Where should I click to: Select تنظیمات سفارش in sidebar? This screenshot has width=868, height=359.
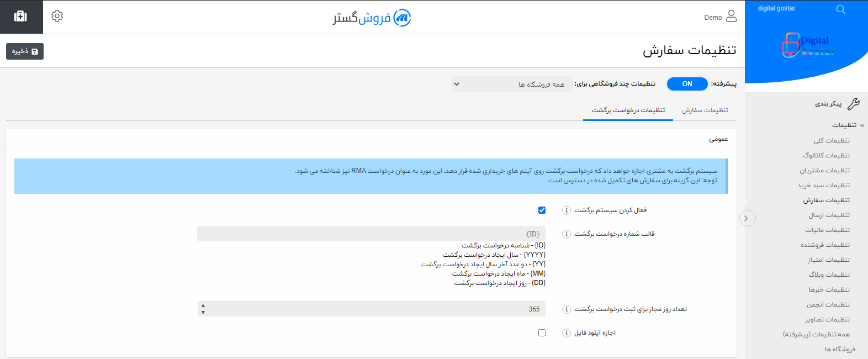pyautogui.click(x=827, y=200)
